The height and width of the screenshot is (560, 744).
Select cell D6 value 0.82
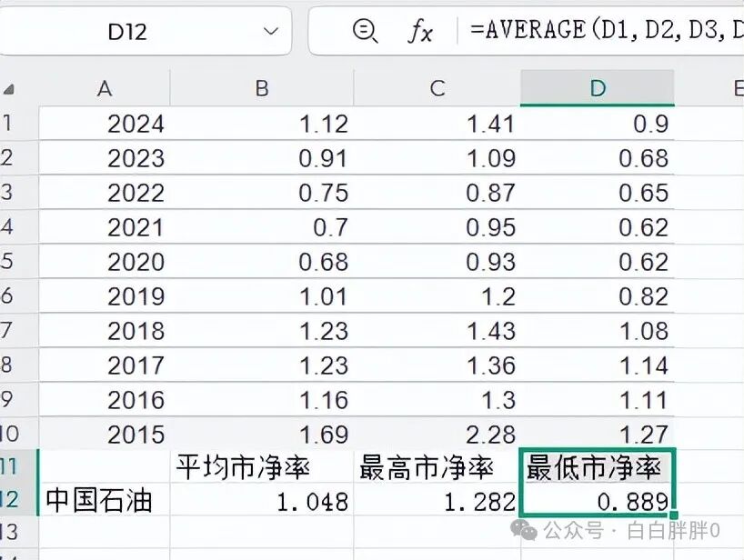click(598, 296)
